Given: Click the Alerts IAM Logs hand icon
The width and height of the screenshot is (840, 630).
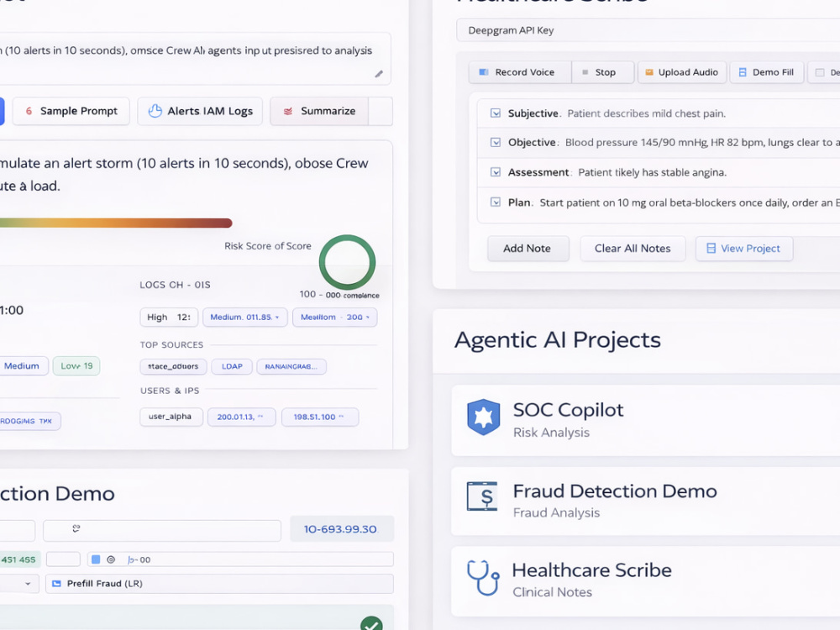Looking at the screenshot, I should tap(155, 110).
